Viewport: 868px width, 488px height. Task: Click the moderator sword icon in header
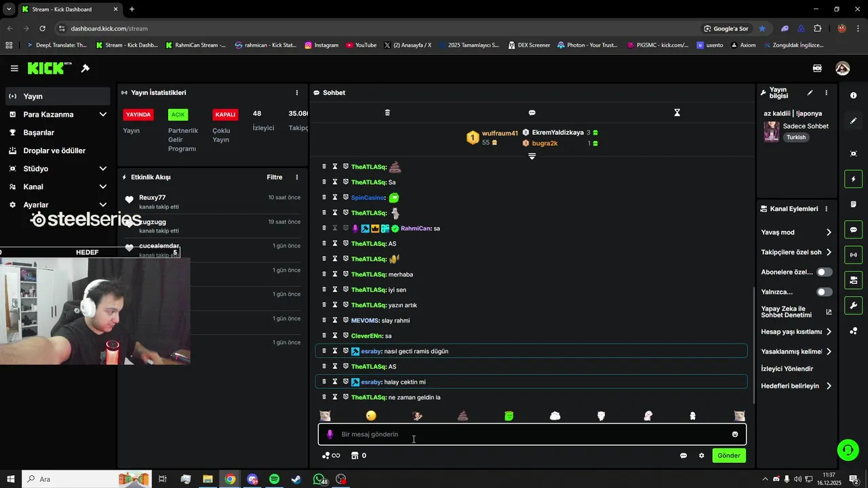pyautogui.click(x=85, y=68)
